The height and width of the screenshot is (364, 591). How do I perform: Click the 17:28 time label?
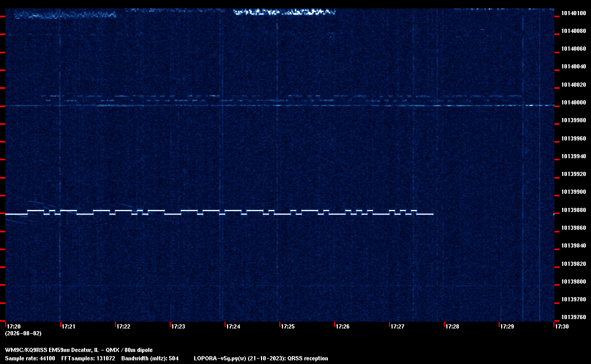click(x=452, y=326)
